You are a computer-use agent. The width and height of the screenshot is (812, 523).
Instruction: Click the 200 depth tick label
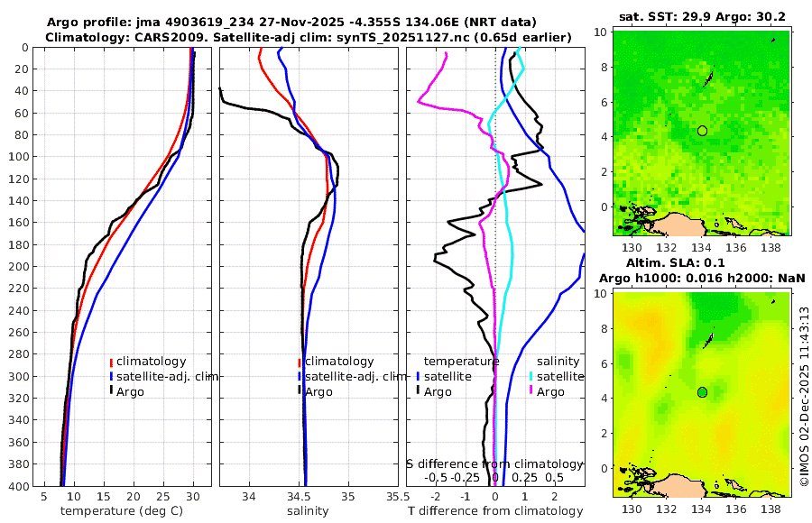pyautogui.click(x=19, y=267)
